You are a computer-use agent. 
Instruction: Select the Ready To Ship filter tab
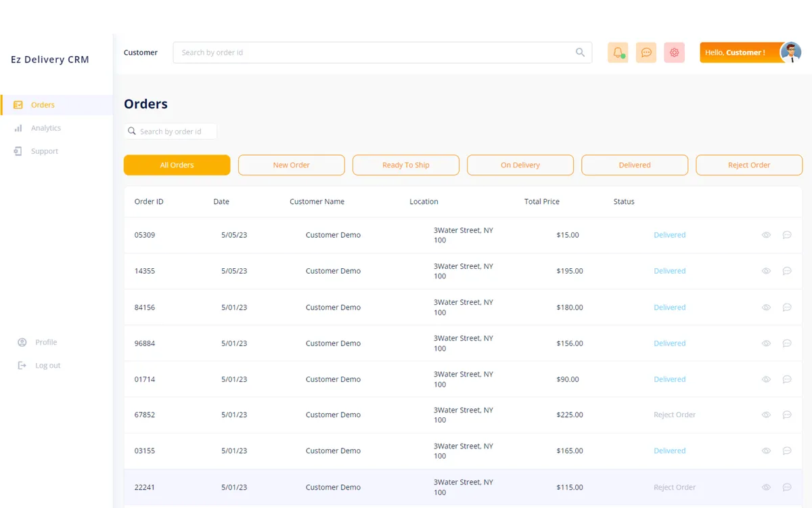tap(406, 165)
